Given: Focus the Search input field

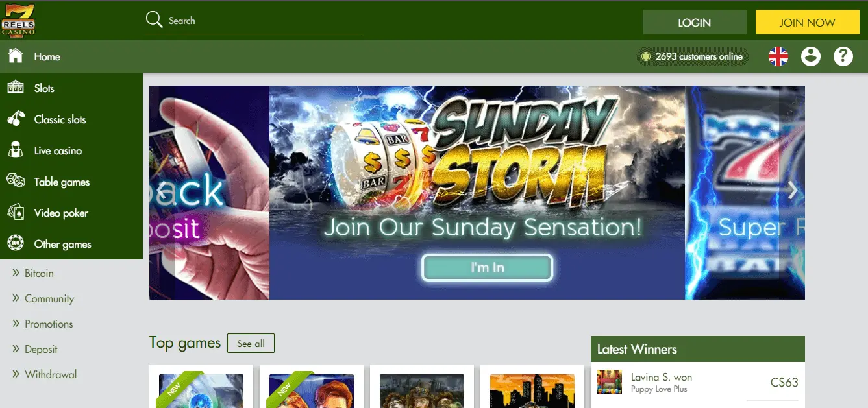Looking at the screenshot, I should click(263, 21).
